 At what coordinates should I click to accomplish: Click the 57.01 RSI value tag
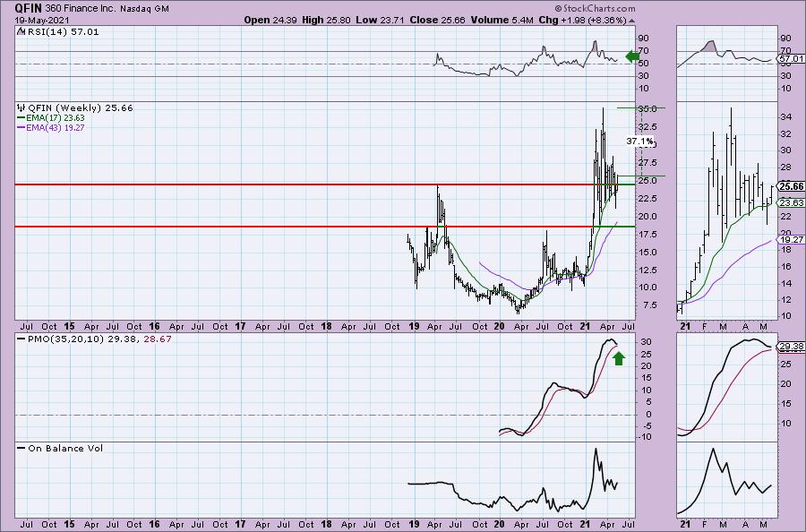tap(791, 59)
